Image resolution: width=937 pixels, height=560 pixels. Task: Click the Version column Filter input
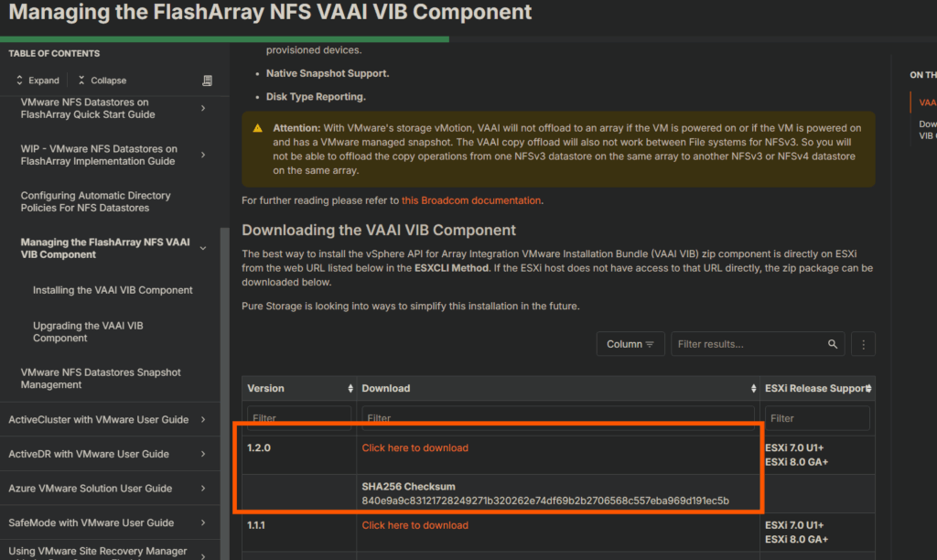(x=298, y=418)
